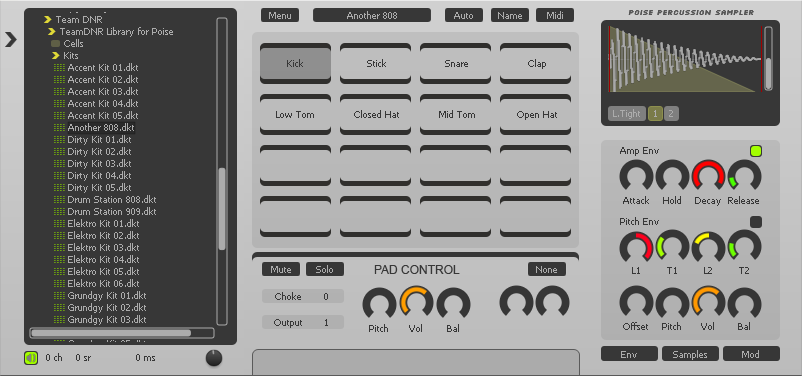This screenshot has width=802, height=376.
Task: Collapse the browser panel using left arrow
Action: [11, 39]
